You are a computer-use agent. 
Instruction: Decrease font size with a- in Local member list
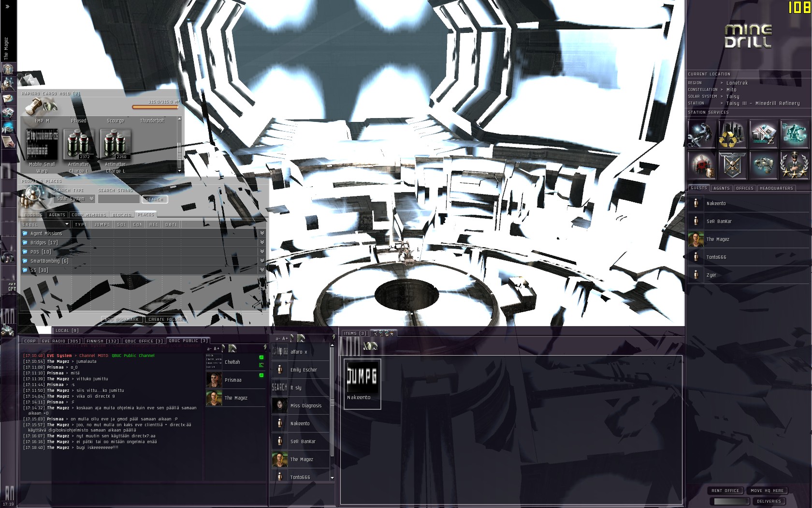pyautogui.click(x=278, y=339)
